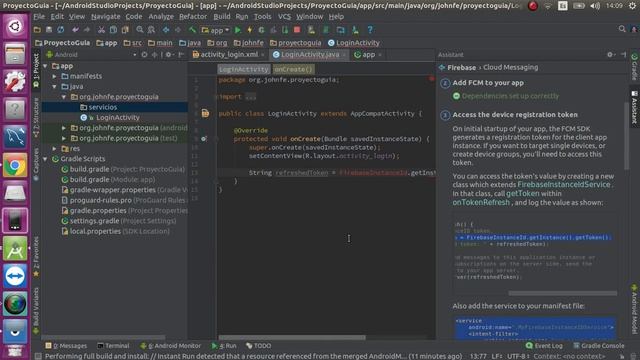Click the Copy toolbar icon
Viewport: 640px width, 360px height.
[x=113, y=30]
